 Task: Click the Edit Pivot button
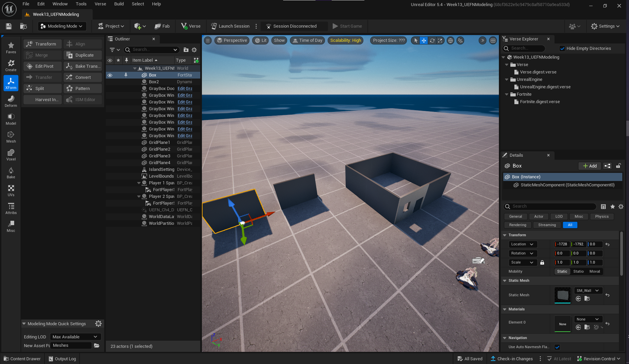tap(43, 66)
